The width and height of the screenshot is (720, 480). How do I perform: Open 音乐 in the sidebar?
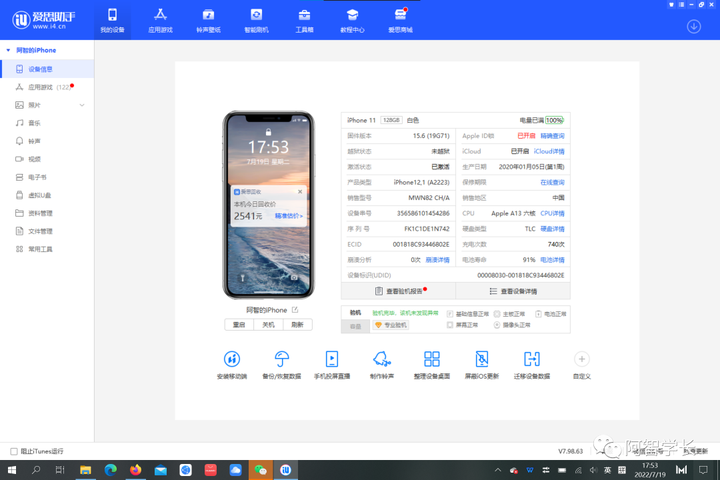[x=47, y=123]
